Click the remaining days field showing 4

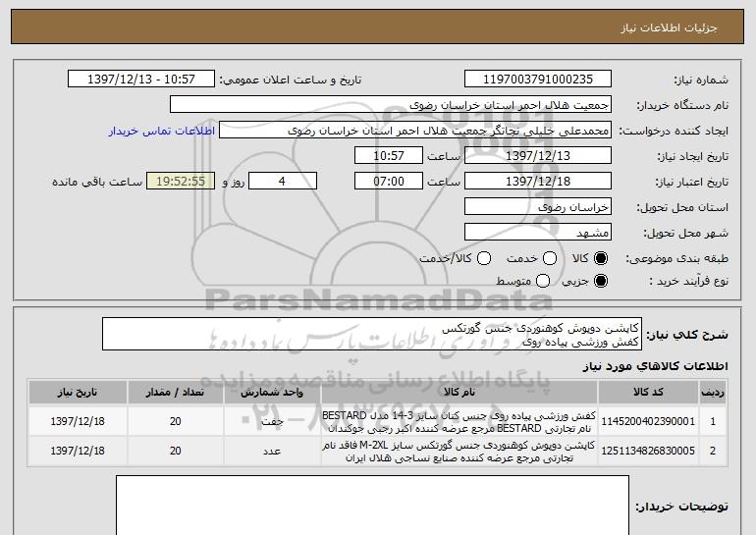click(283, 182)
